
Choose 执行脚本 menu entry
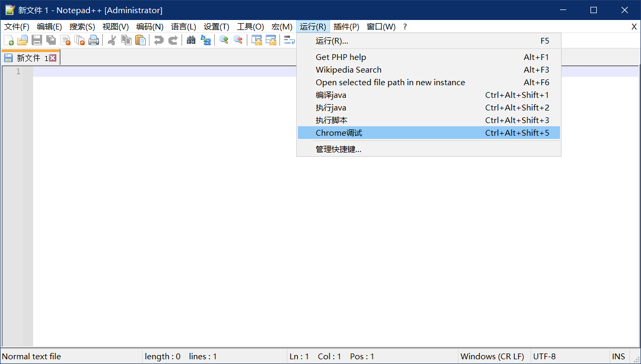429,120
